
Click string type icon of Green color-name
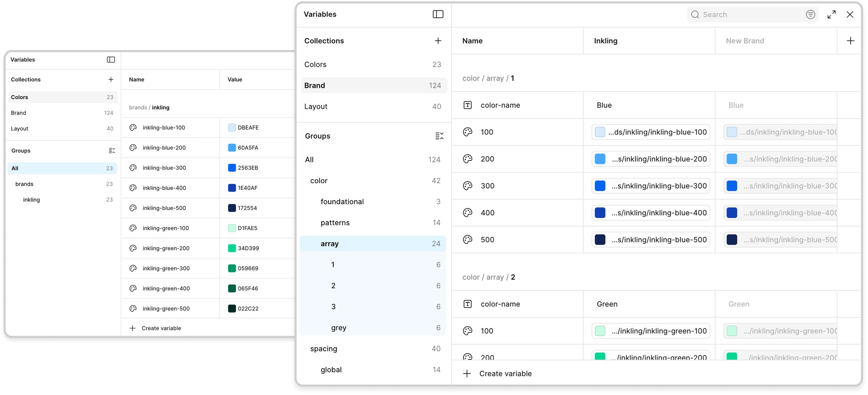coord(468,304)
